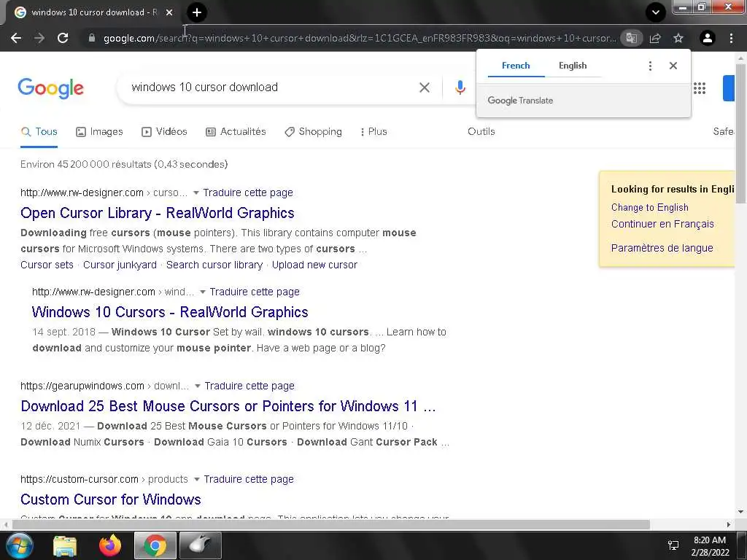This screenshot has width=747, height=560.
Task: Click Continuer en Français link
Action: coord(662,224)
